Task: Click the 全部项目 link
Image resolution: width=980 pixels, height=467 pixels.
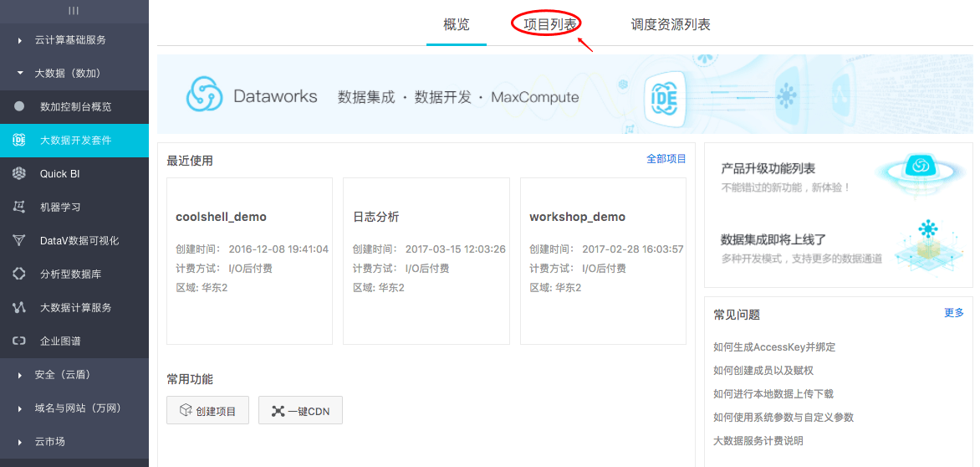Action: (666, 159)
